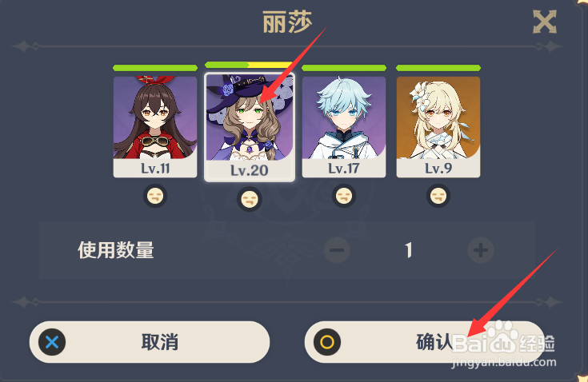Click fullness face icon under Amber
588x382 pixels.
tap(155, 196)
